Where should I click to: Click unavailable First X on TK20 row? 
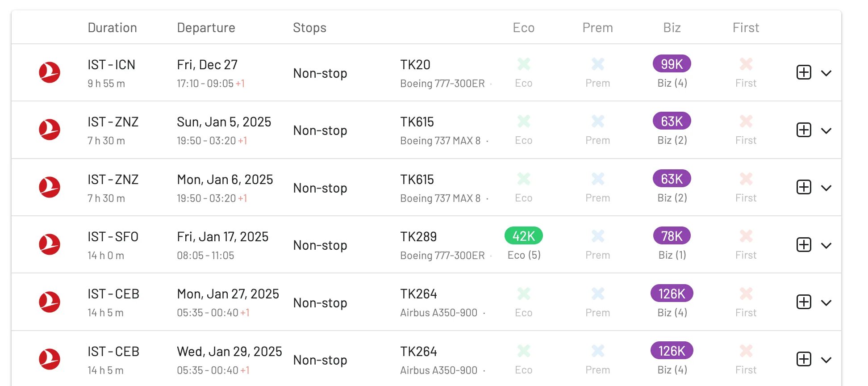tap(746, 64)
